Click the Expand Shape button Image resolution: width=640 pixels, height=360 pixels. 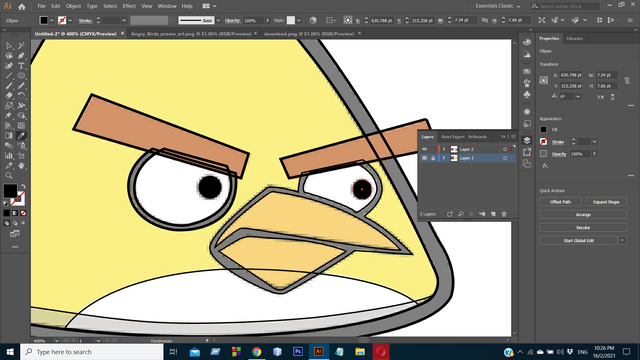(x=606, y=202)
